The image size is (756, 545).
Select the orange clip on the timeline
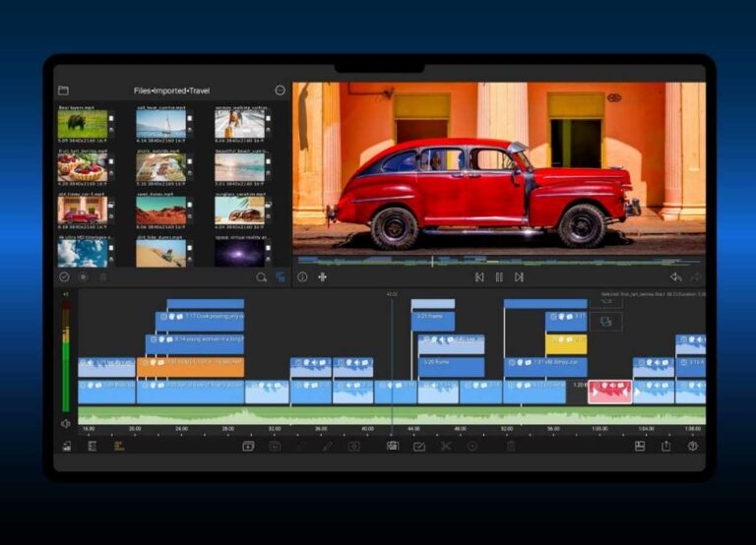coord(190,367)
